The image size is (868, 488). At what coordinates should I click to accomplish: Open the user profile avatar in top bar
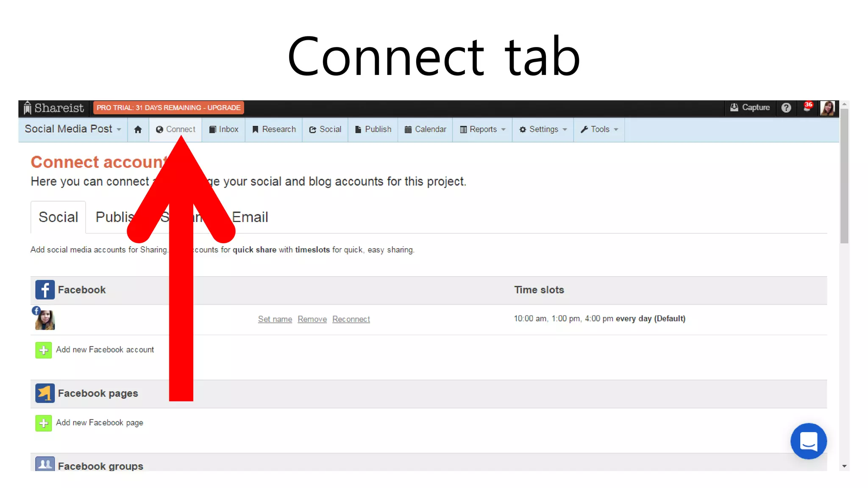(x=827, y=108)
